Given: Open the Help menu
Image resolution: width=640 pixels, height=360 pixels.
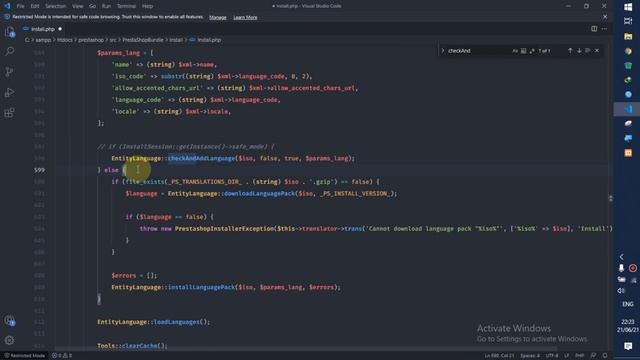Looking at the screenshot, I should click(147, 6).
